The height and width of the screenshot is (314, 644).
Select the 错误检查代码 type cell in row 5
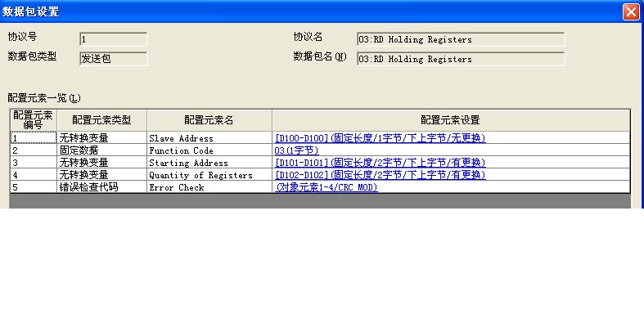[x=101, y=187]
